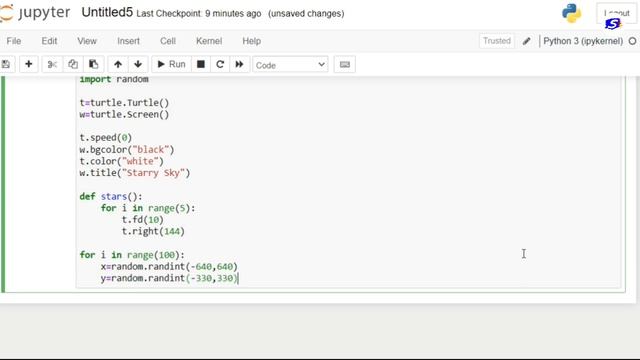Image resolution: width=640 pixels, height=360 pixels.
Task: Click the t.fd(10) line
Action: (x=143, y=220)
